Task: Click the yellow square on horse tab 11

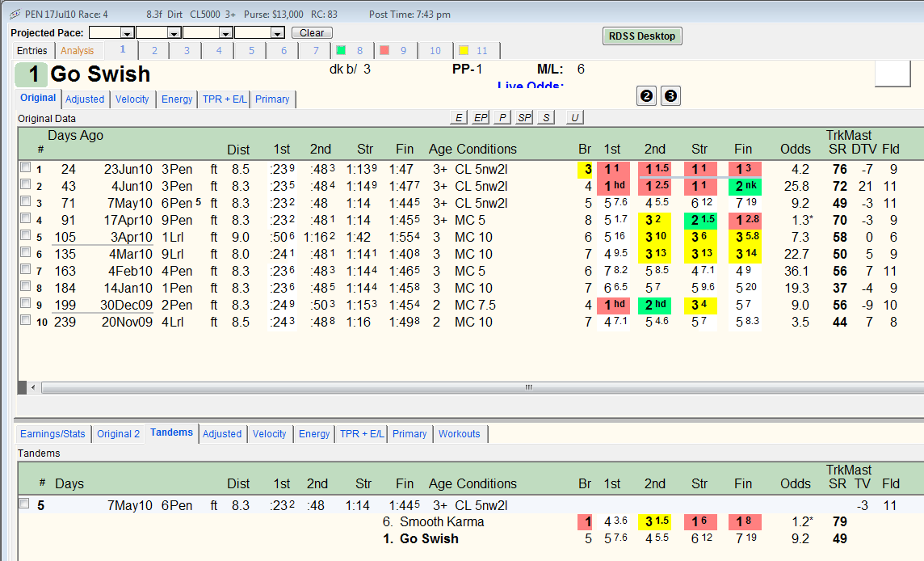Action: [x=464, y=50]
